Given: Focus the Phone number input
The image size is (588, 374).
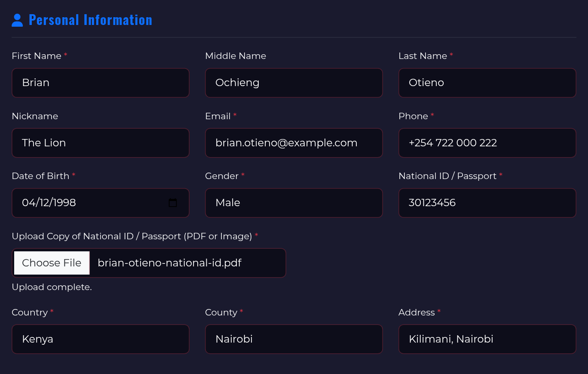Looking at the screenshot, I should 487,143.
